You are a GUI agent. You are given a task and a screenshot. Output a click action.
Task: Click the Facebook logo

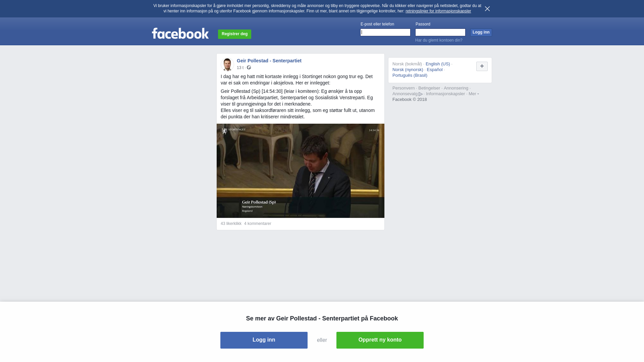180,33
